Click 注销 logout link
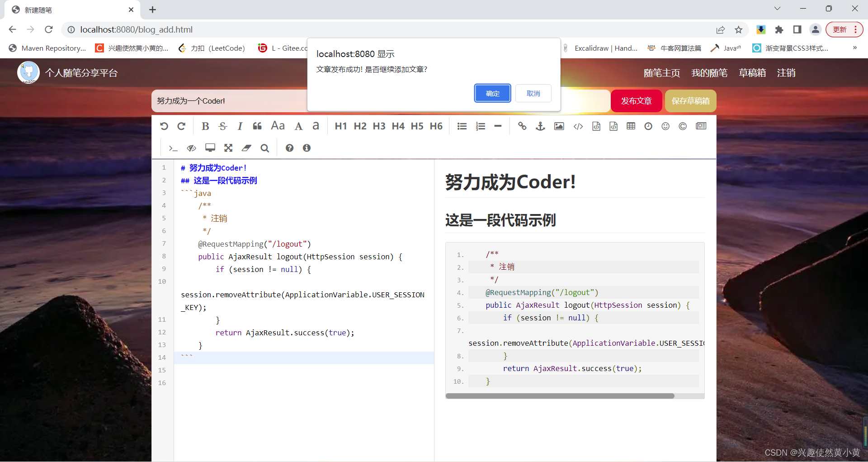 pyautogui.click(x=786, y=73)
